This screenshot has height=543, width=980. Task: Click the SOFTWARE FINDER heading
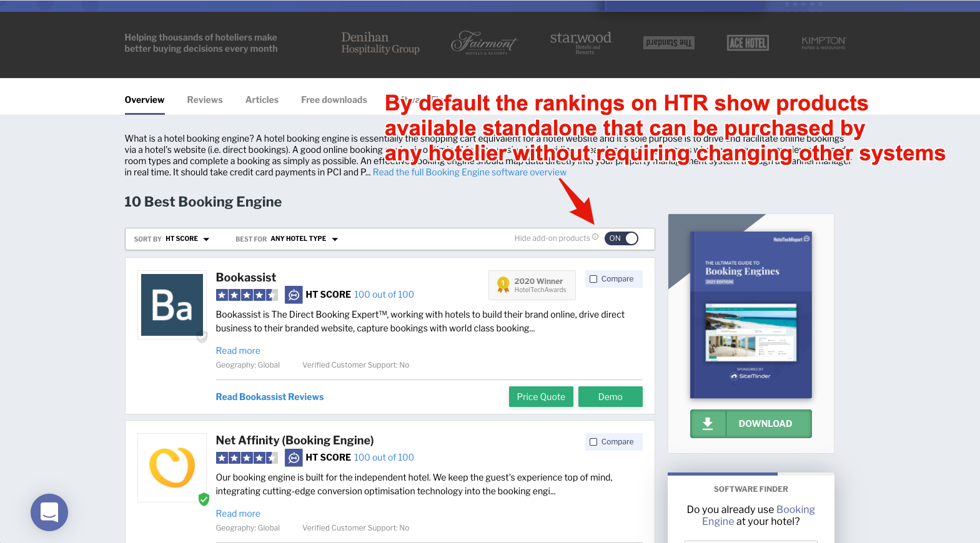[x=751, y=489]
